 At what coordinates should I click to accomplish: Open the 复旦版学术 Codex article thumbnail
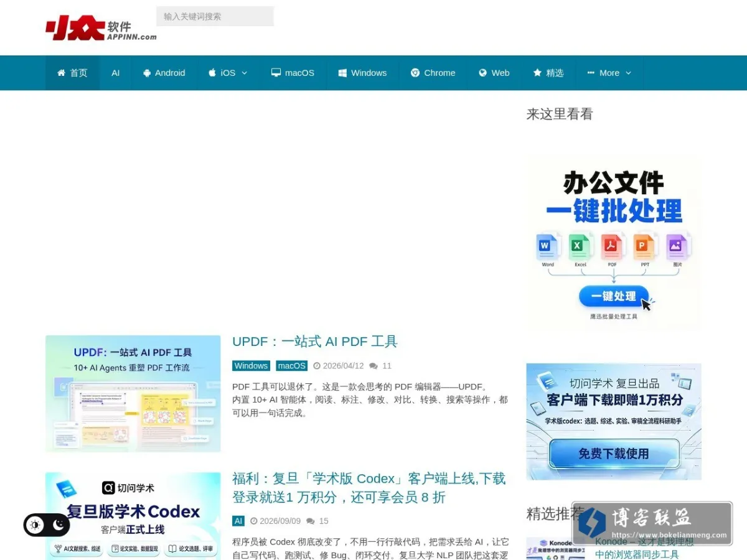[x=133, y=516]
